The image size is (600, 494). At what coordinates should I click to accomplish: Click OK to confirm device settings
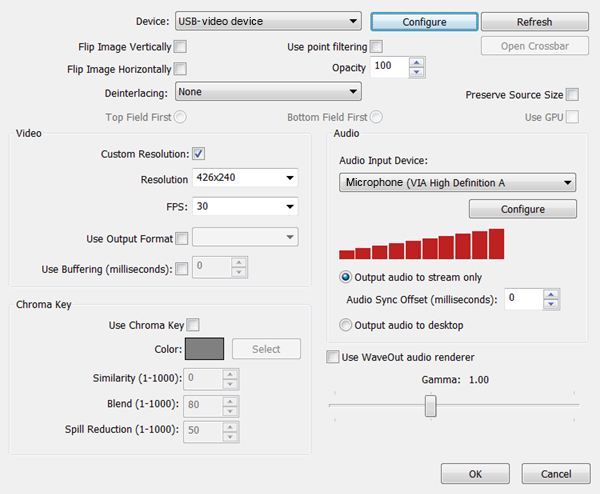pos(475,474)
